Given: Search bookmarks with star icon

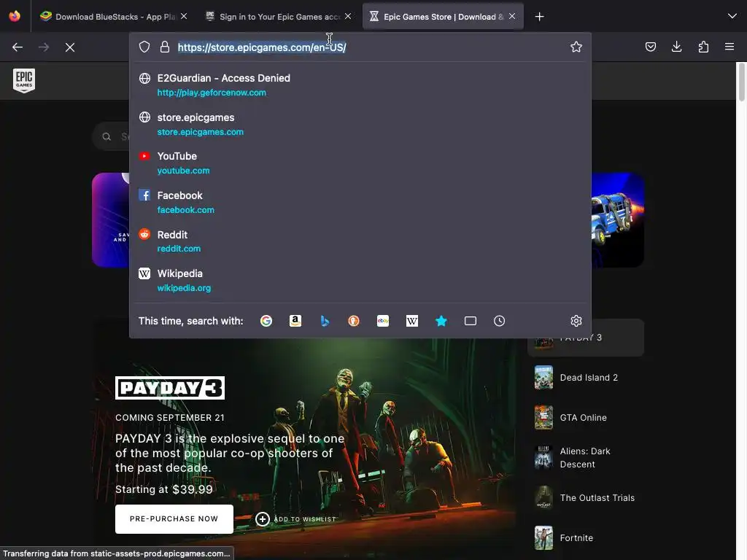Looking at the screenshot, I should tap(441, 321).
